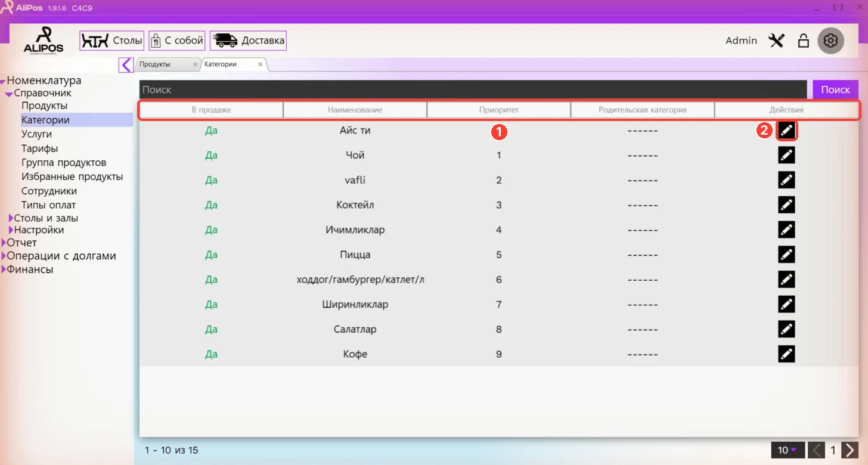Select Тарифы in the sidebar
Screen dimensions: 868x465
39,148
